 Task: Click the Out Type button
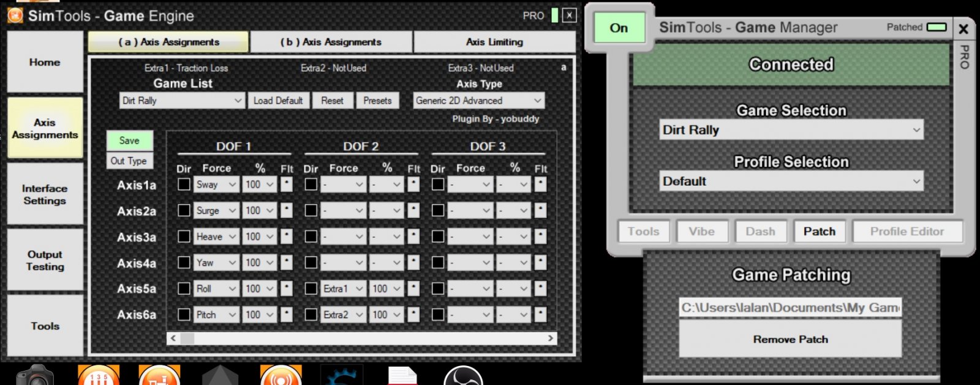point(129,161)
